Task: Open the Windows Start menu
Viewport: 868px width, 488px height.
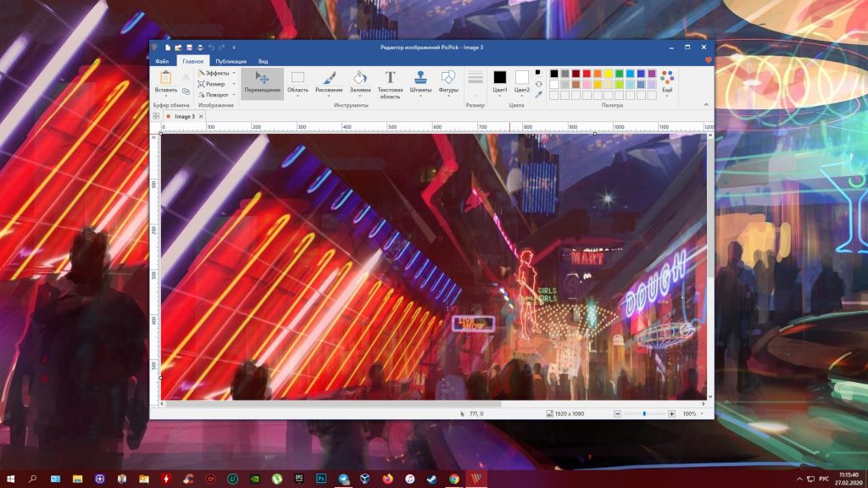Action: pyautogui.click(x=10, y=480)
